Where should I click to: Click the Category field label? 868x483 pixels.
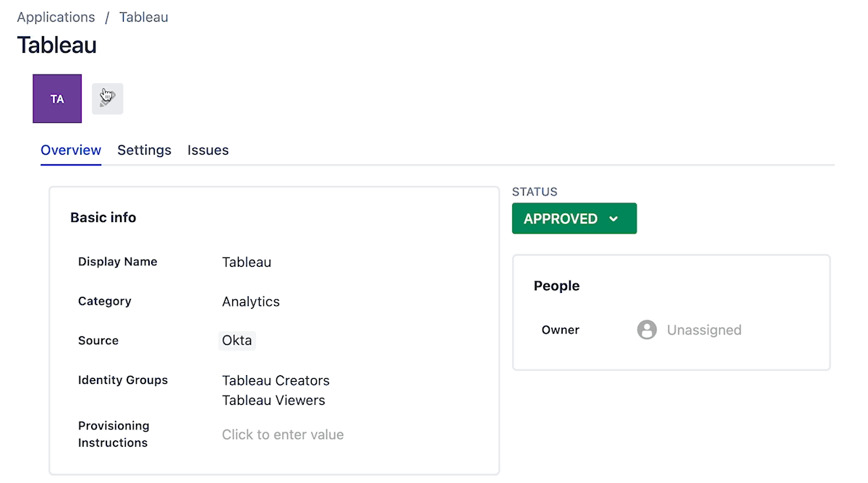pos(105,302)
